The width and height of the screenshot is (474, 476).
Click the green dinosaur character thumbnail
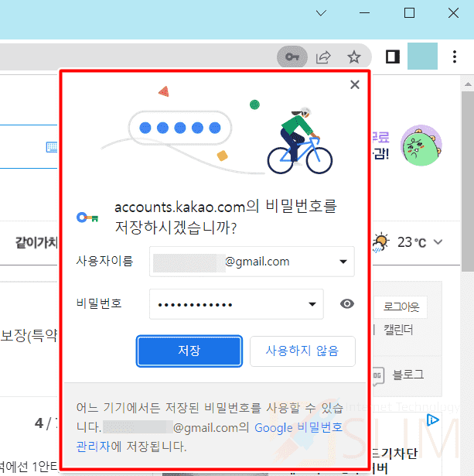coord(421,145)
